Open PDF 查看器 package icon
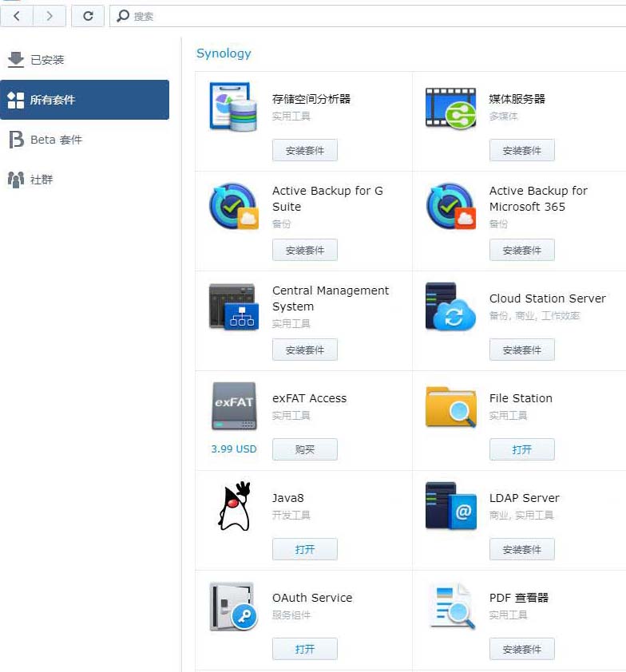Viewport: 626px width, 672px height. pyautogui.click(x=452, y=607)
